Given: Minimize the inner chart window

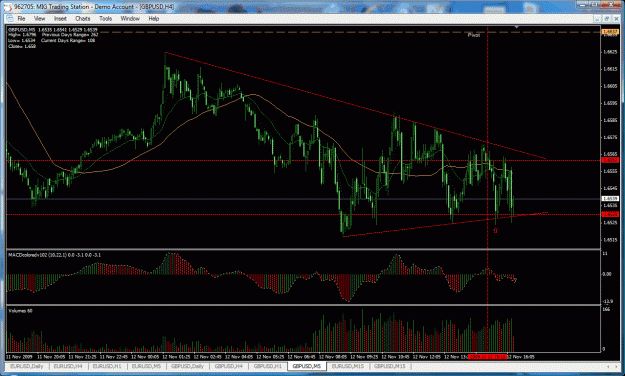Looking at the screenshot, I should (597, 18).
